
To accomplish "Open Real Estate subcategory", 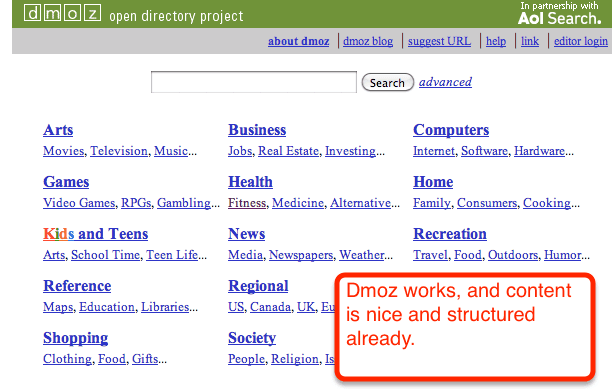I will [x=289, y=151].
